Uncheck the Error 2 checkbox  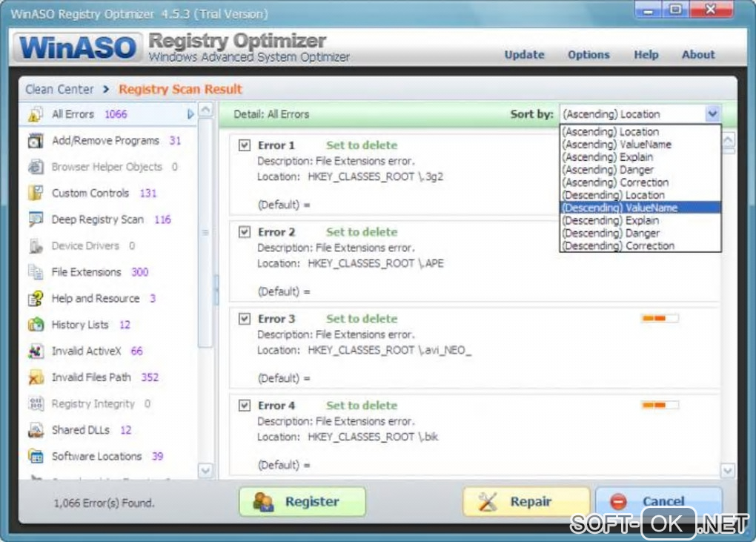[x=245, y=232]
